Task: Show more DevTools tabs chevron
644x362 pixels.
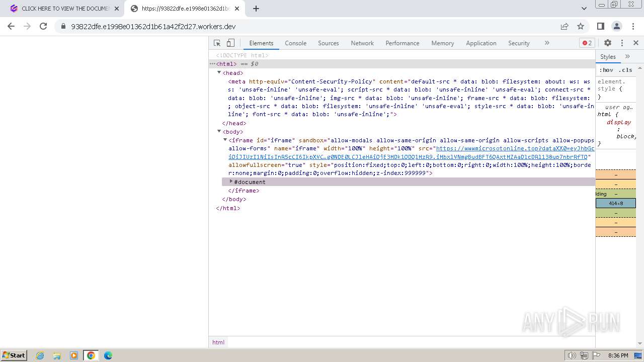Action: coord(547,43)
